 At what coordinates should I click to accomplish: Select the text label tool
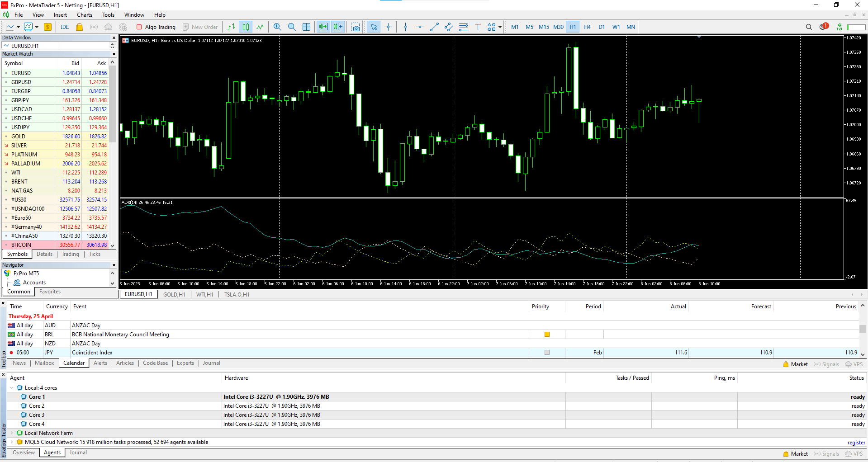coord(478,27)
